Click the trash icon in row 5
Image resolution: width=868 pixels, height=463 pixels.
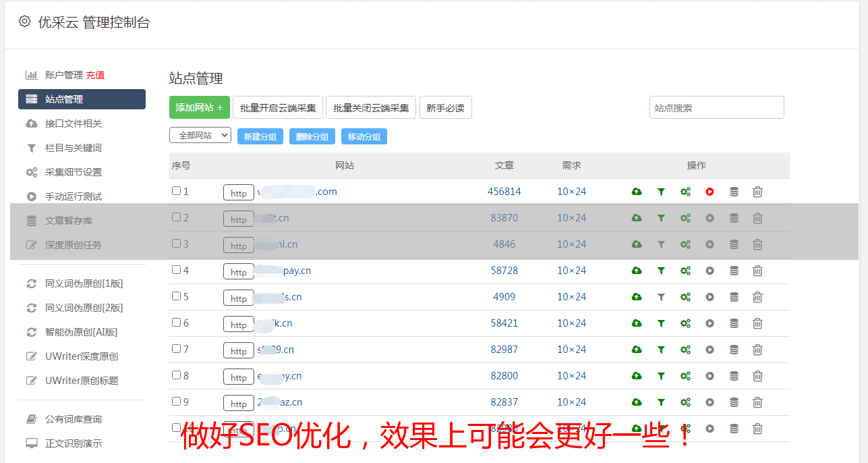click(757, 297)
